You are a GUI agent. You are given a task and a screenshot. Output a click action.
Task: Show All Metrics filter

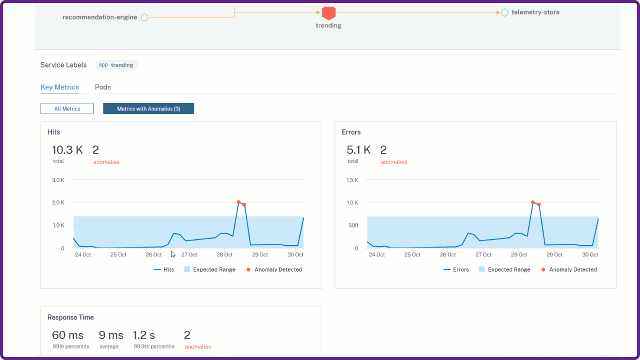(67, 109)
